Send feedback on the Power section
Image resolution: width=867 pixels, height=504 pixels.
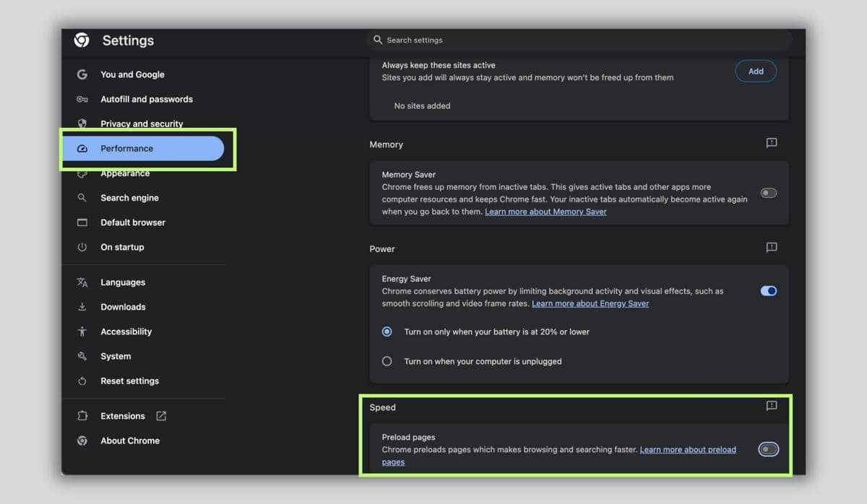pos(772,248)
